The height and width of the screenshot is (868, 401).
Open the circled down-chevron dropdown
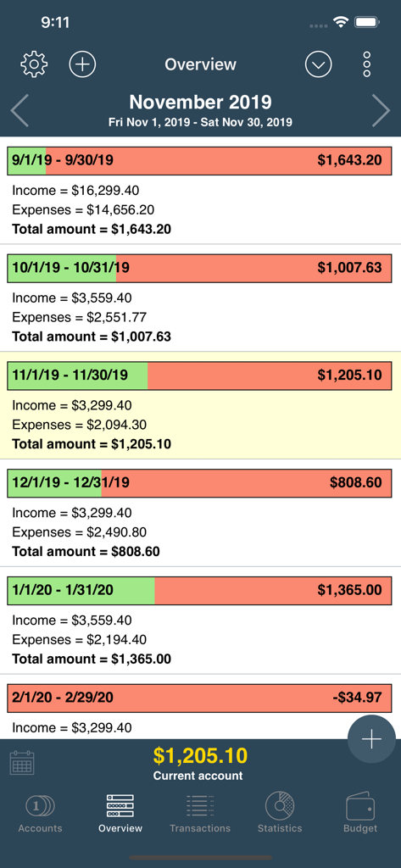click(319, 64)
